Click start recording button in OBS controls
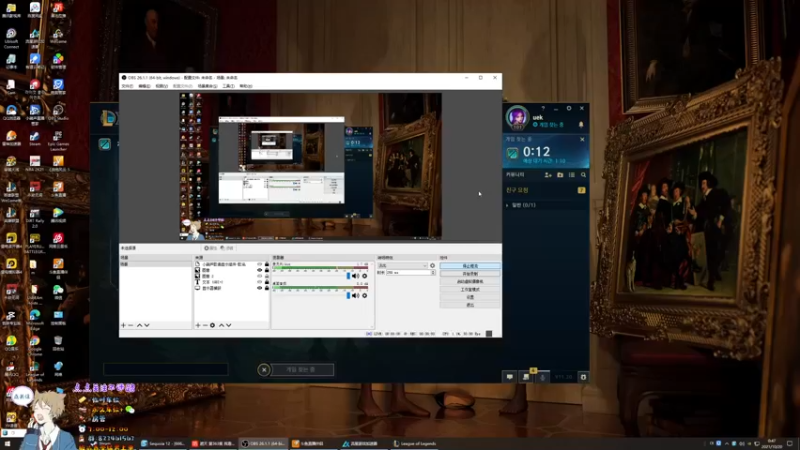 (470, 273)
